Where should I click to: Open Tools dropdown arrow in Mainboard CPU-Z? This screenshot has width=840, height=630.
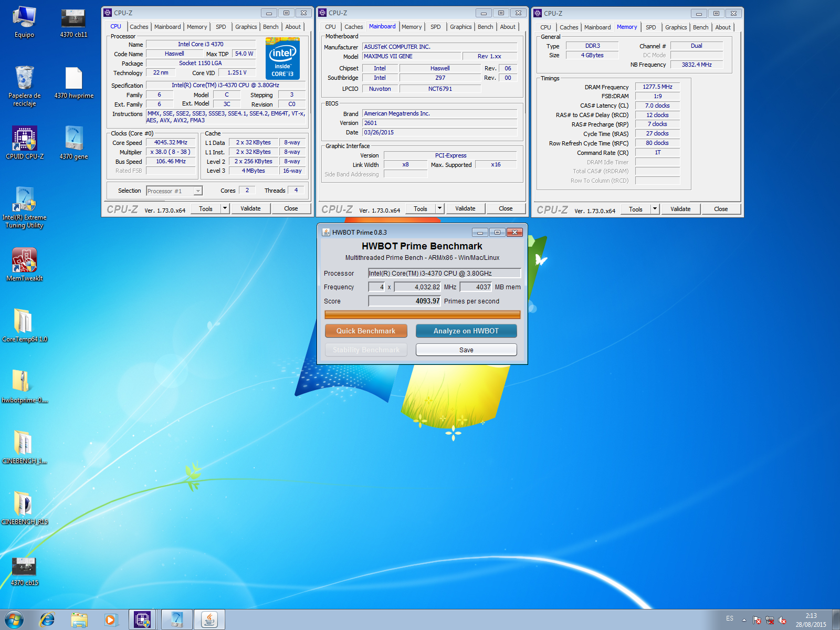440,208
